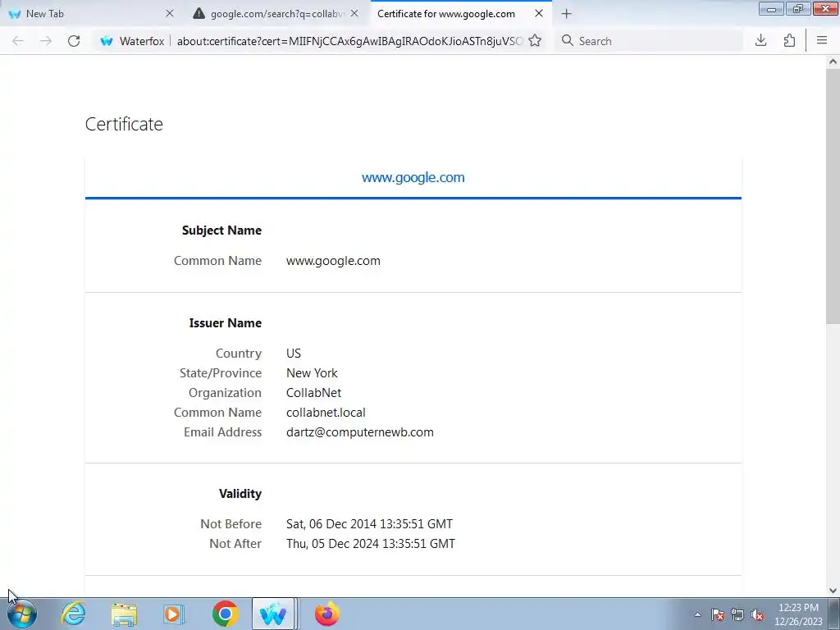Click the Waterfox identity icon in address bar

(107, 41)
